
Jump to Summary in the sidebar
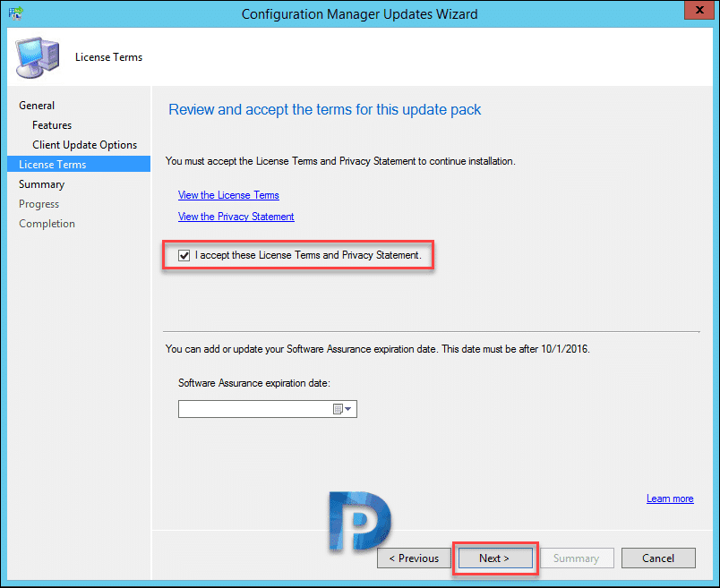42,184
